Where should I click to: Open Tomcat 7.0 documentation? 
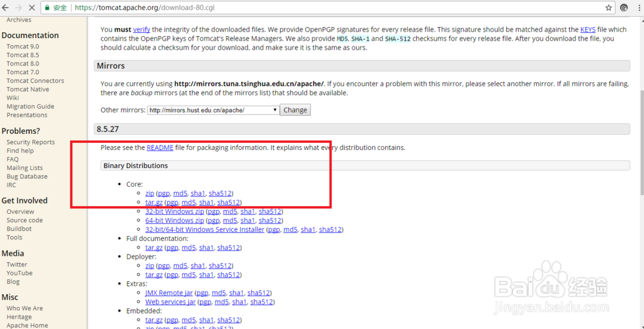click(23, 72)
